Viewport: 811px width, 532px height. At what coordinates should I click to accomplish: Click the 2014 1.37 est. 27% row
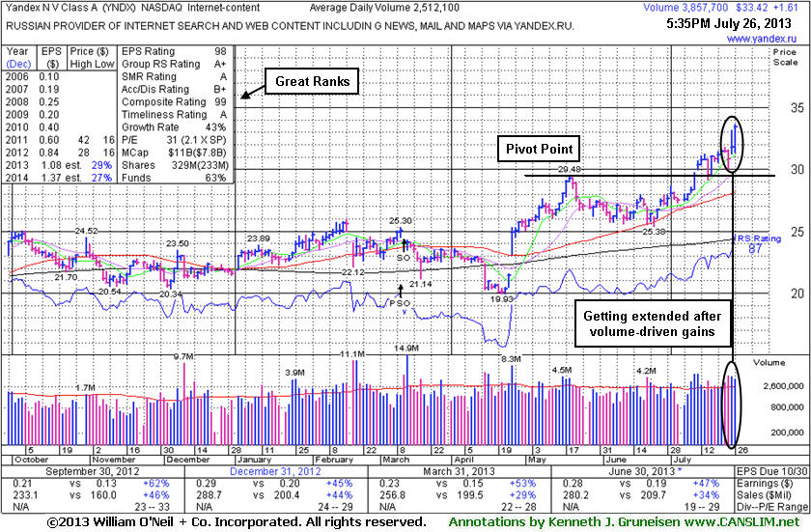(x=59, y=178)
